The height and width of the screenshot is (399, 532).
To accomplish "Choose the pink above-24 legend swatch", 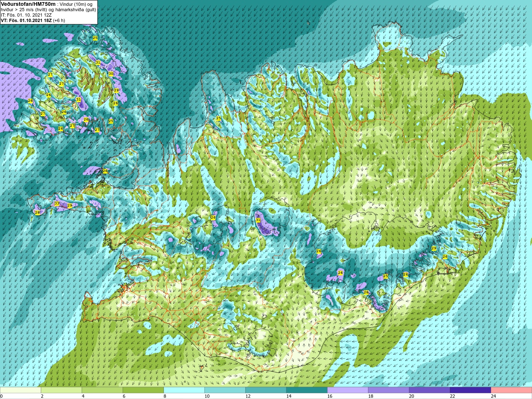I will tap(512, 390).
